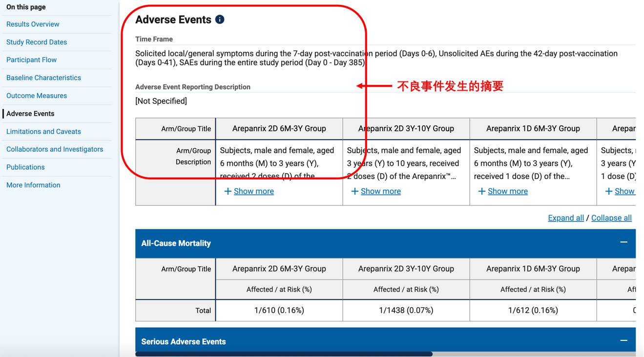Show more for Arepanrix 2D 6M-3Y Group
This screenshot has width=644, height=357.
253,191
